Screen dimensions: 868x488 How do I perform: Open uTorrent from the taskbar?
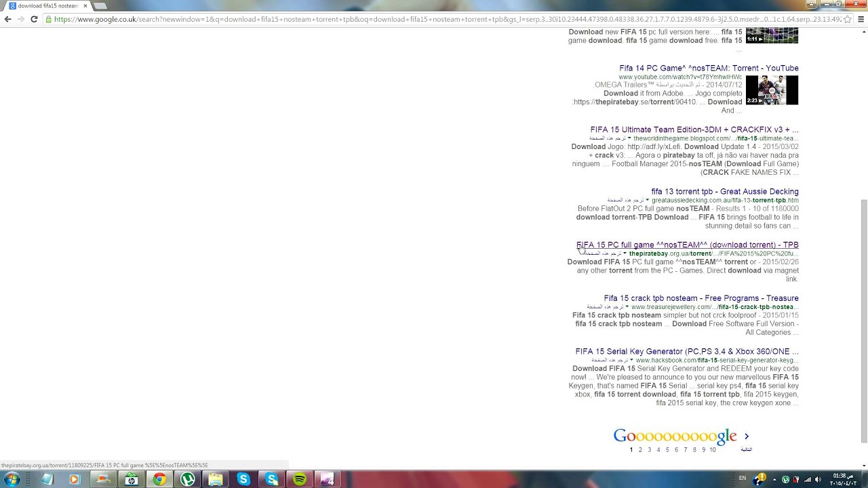[187, 479]
